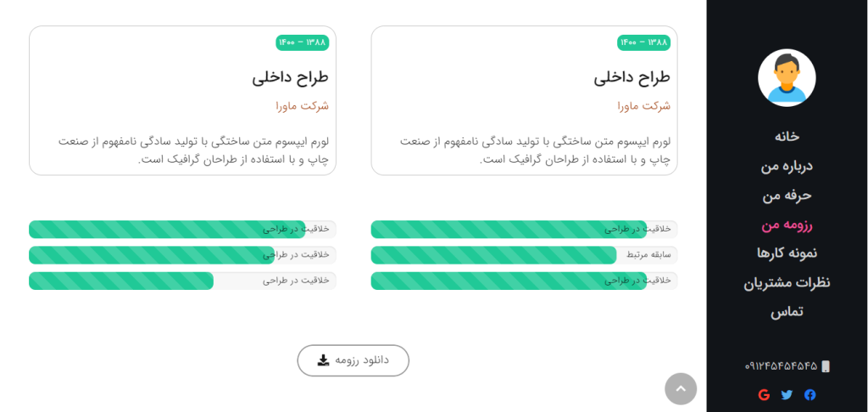Click the دانلود رزومه button
Image resolution: width=868 pixels, height=412 pixels.
(353, 360)
